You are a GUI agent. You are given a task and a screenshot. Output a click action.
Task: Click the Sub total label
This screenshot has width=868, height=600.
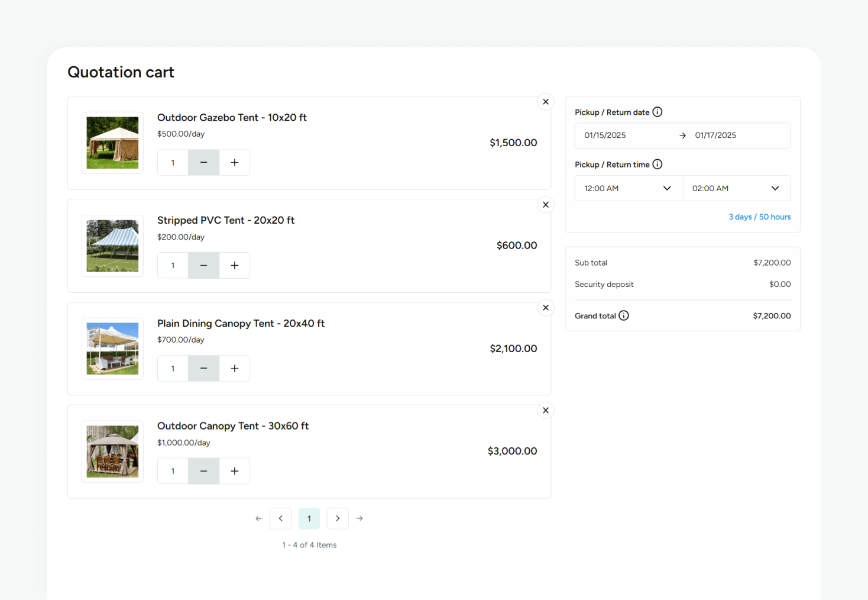click(591, 263)
